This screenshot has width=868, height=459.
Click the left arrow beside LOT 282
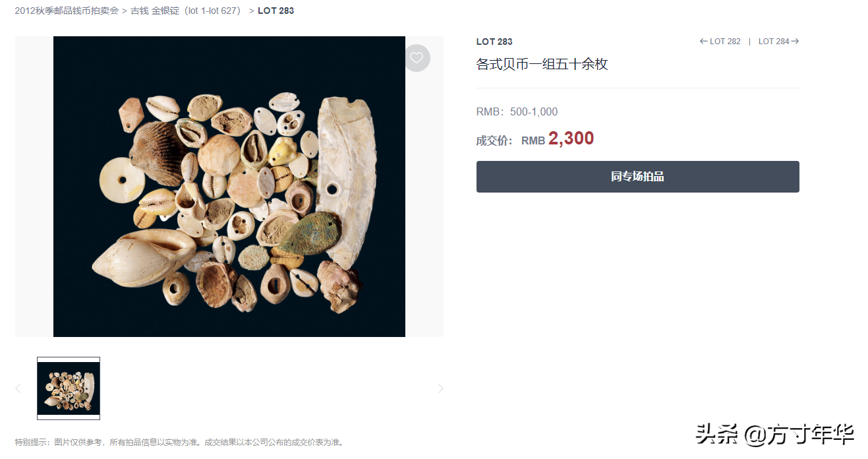point(704,41)
